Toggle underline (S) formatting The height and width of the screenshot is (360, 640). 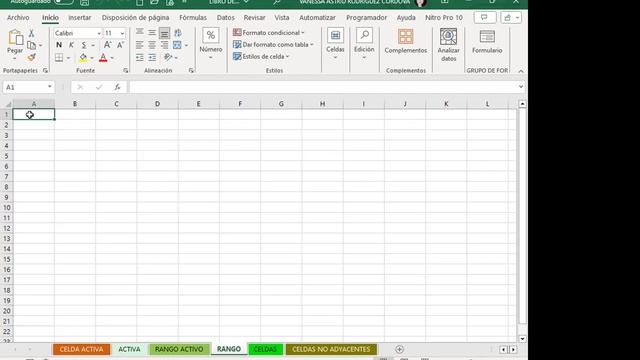[84, 45]
